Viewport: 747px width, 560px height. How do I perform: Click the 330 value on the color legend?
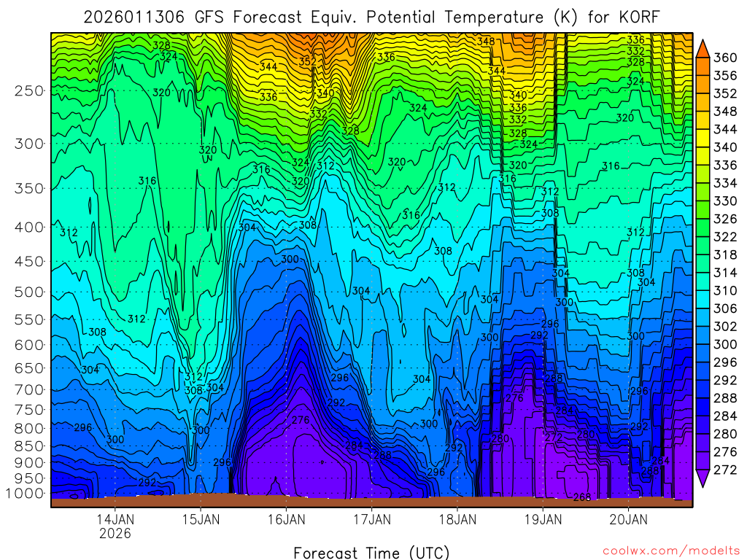coord(725,201)
